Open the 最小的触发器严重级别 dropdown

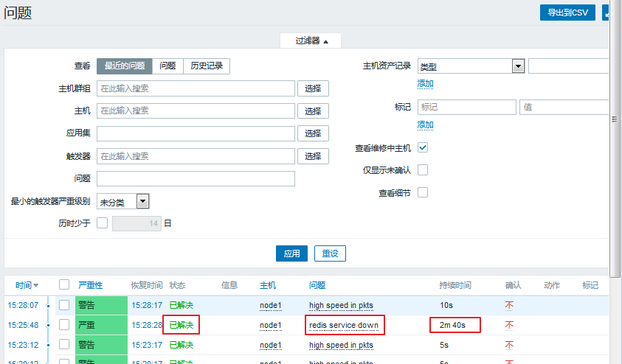(x=123, y=202)
